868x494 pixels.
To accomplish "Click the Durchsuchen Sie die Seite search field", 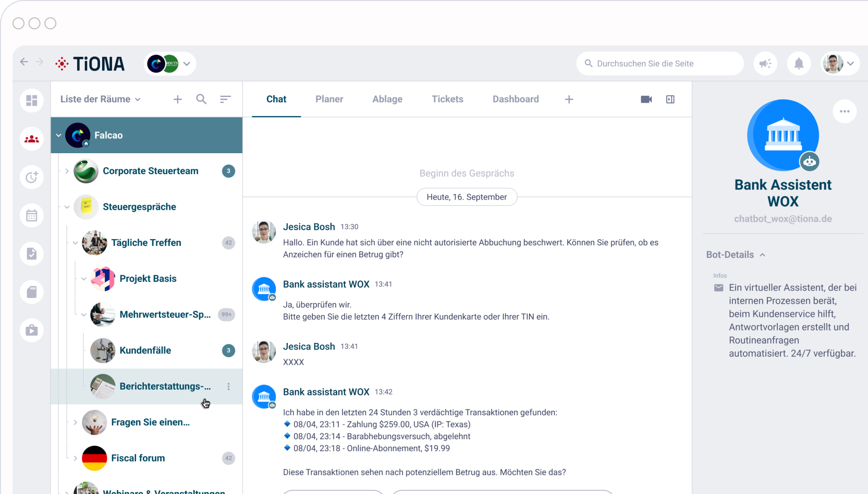I will [660, 64].
